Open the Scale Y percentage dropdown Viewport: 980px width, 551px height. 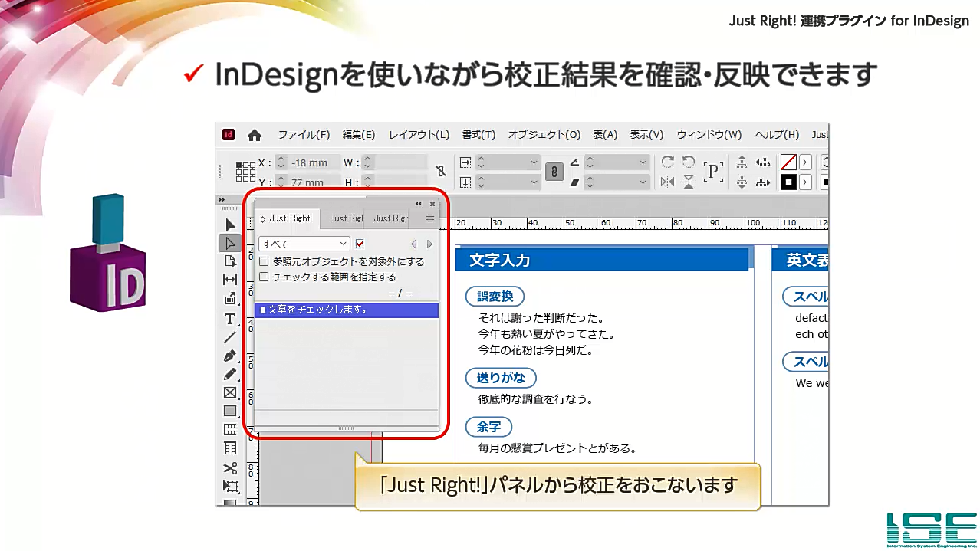click(x=534, y=182)
